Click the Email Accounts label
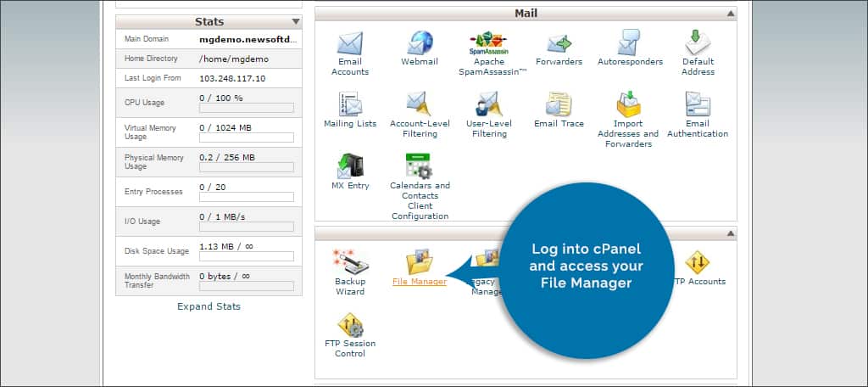Screen dimensions: 868x387 click(350, 66)
